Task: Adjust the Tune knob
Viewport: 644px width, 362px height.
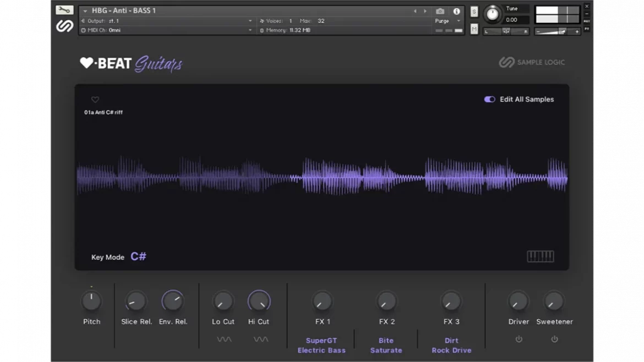Action: coord(492,14)
